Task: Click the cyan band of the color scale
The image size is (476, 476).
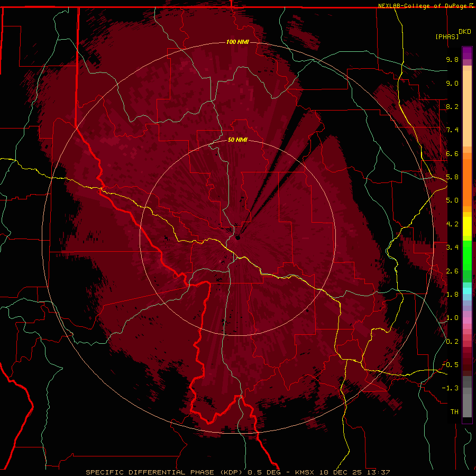Action: click(x=467, y=291)
